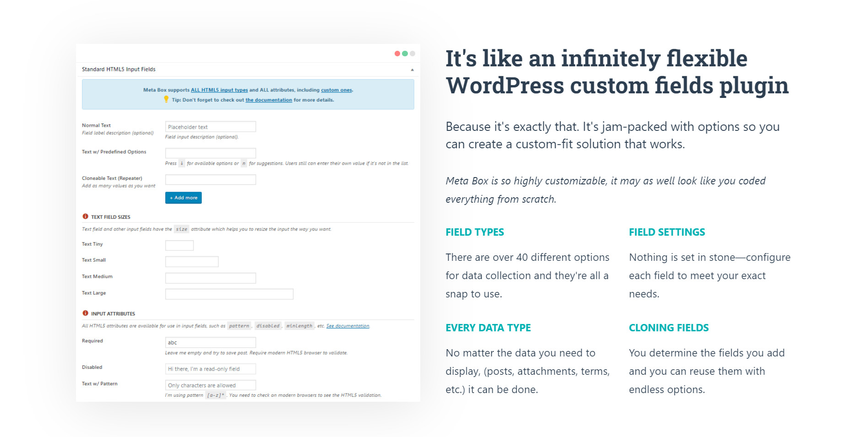Click the red window dot

tap(397, 54)
